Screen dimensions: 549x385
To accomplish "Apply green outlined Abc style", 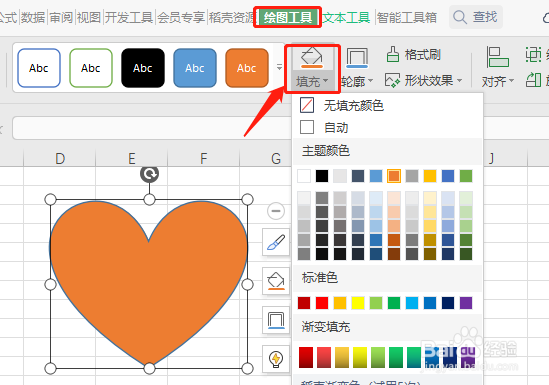I will click(91, 68).
